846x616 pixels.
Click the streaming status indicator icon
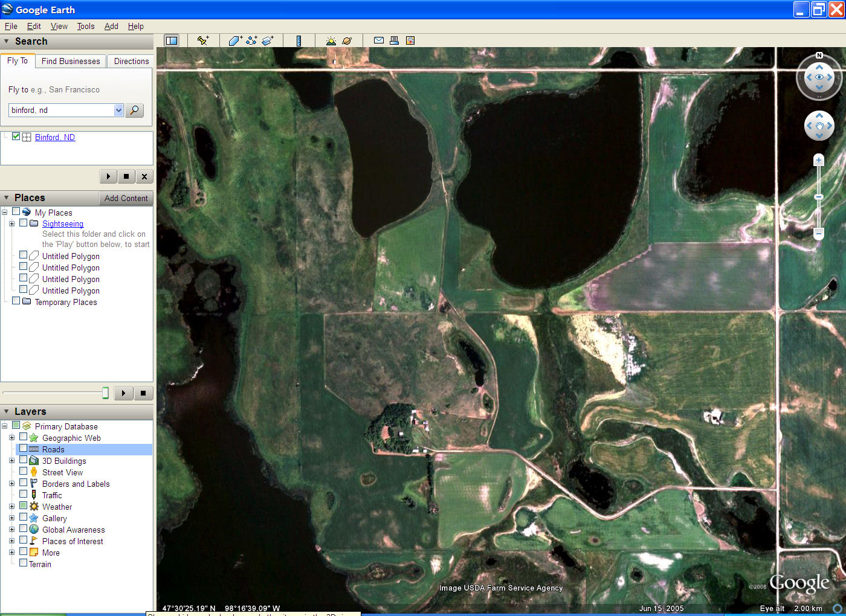pyautogui.click(x=838, y=609)
